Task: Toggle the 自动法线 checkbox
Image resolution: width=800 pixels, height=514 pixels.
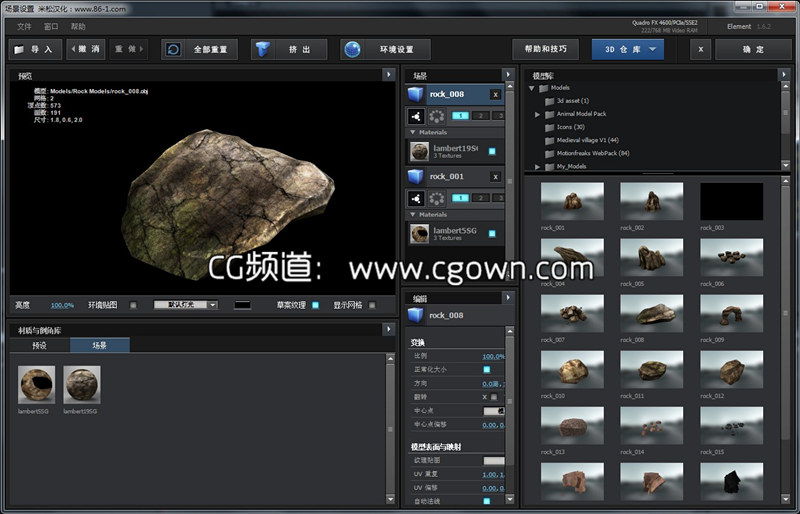Action: click(x=487, y=501)
